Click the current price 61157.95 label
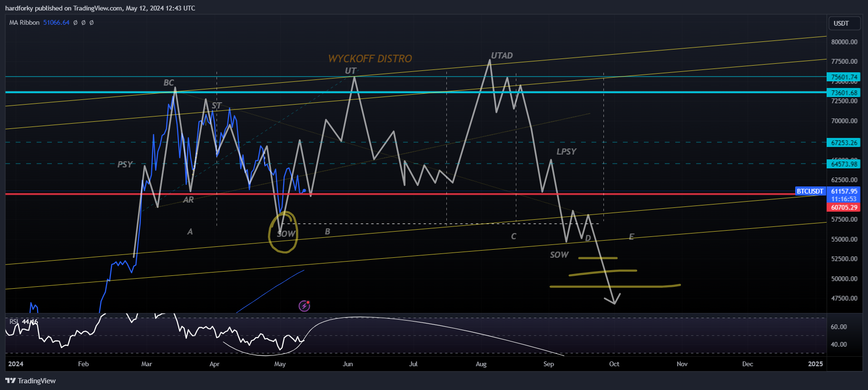The image size is (868, 390). click(x=844, y=191)
